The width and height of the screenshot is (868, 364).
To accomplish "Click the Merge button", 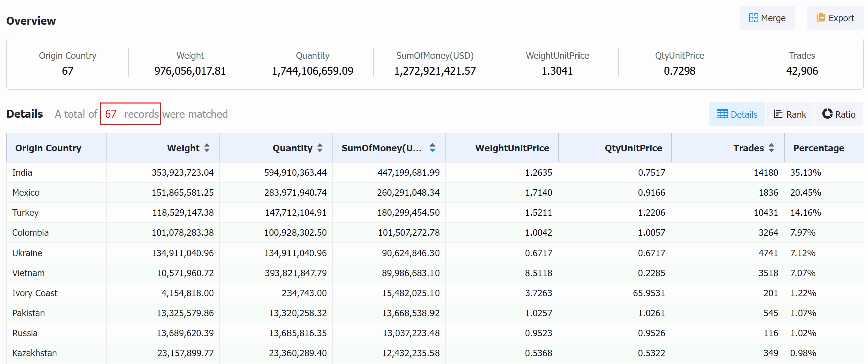I will point(767,18).
